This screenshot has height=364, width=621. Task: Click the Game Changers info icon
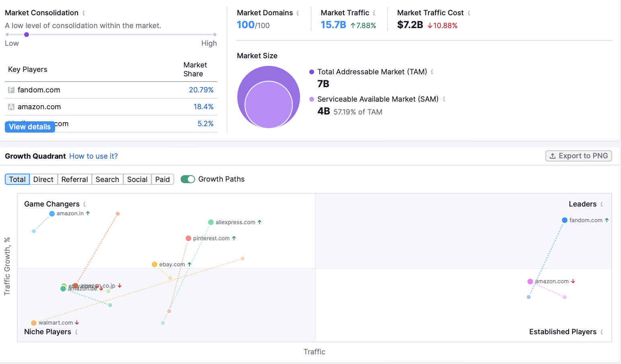click(84, 204)
